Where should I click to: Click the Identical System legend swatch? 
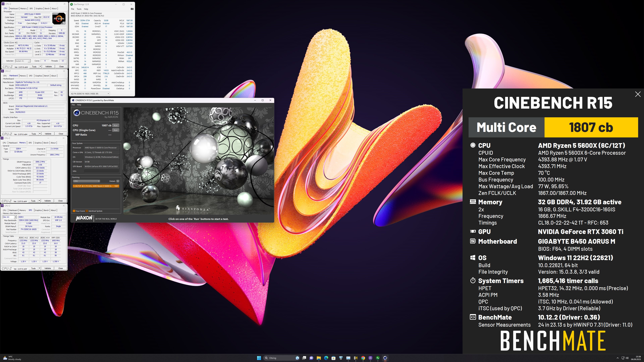[87, 211]
